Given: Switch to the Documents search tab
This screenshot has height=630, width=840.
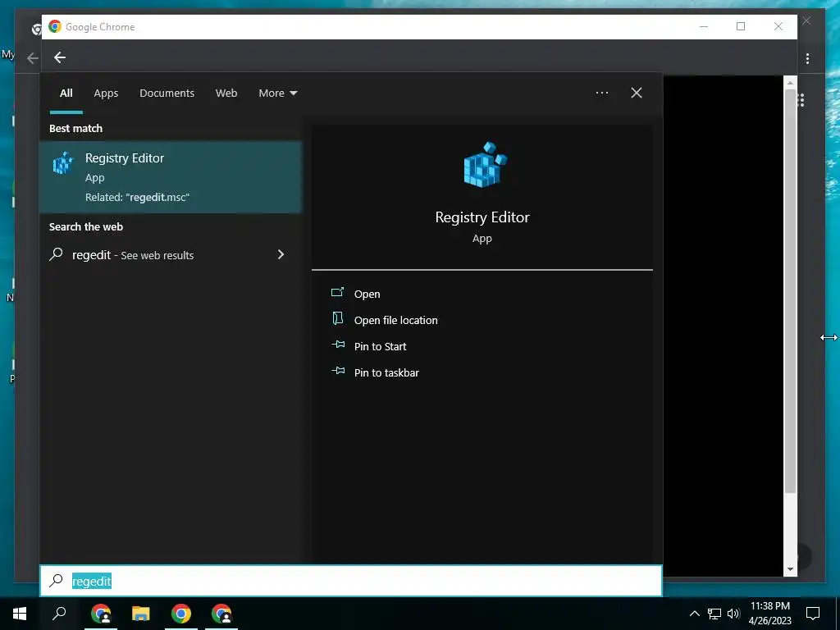Looking at the screenshot, I should [x=167, y=94].
